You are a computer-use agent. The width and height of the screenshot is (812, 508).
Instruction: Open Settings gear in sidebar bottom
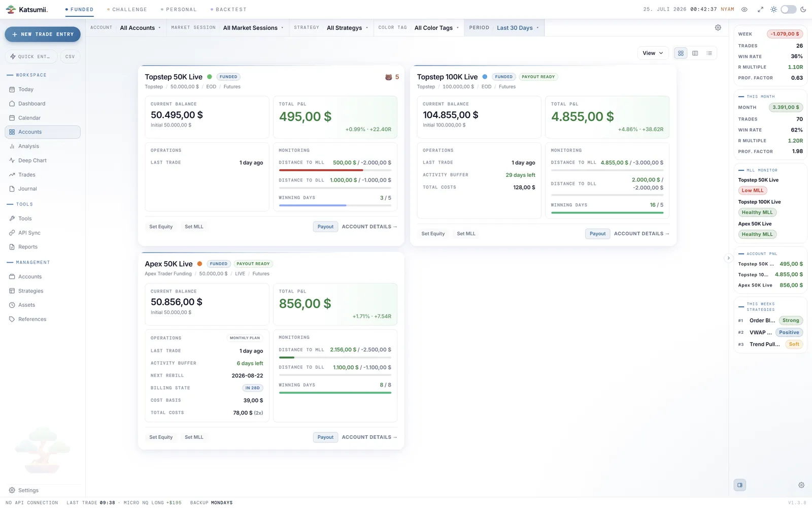point(12,490)
